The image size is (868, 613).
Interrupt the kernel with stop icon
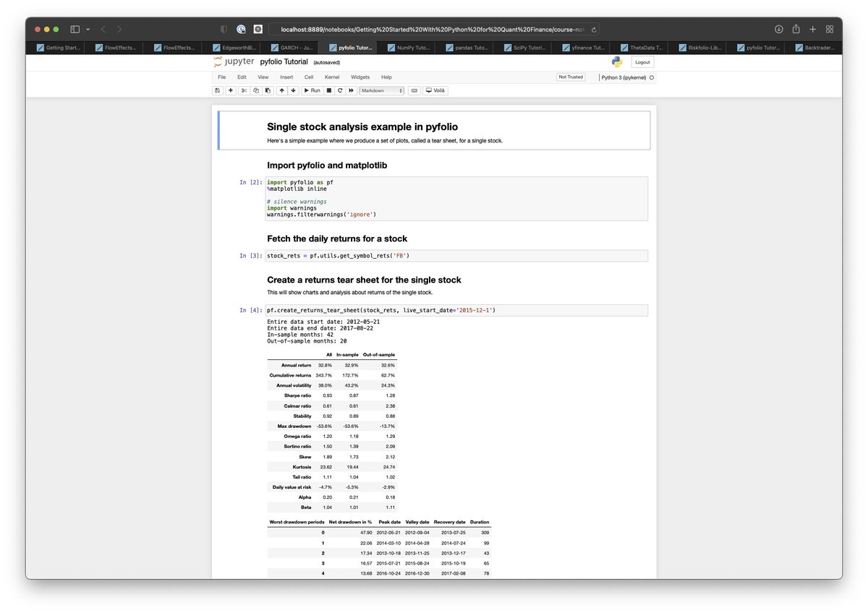tap(327, 90)
